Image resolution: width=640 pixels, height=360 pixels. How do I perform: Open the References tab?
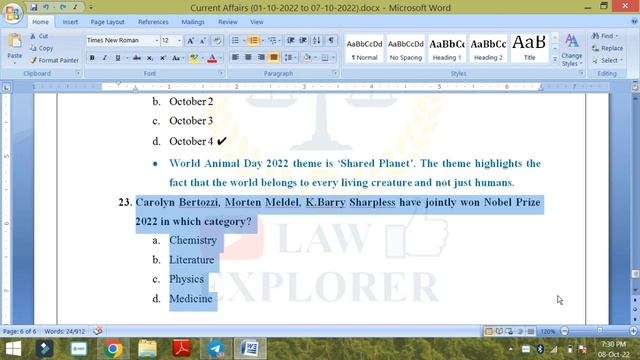pyautogui.click(x=153, y=22)
